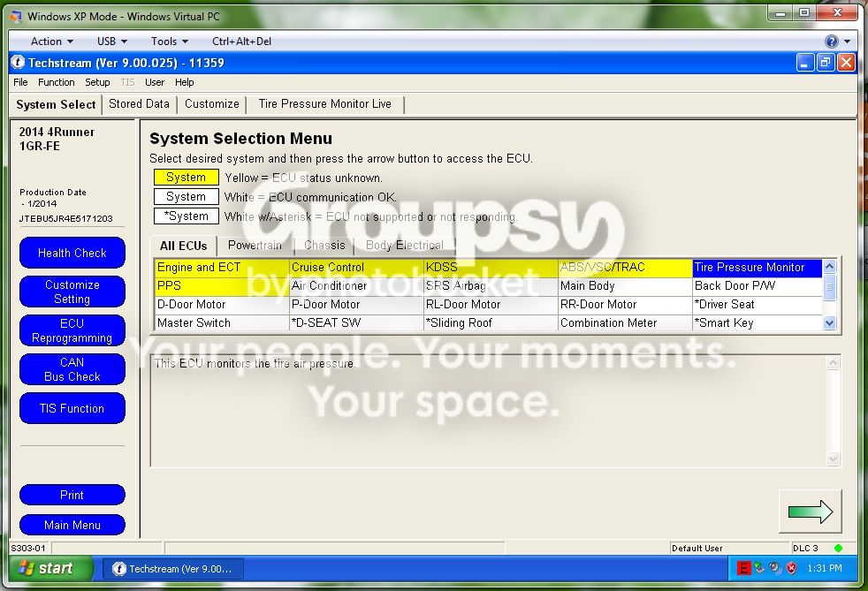Click the red shield tray icon
868x591 pixels.
(792, 568)
